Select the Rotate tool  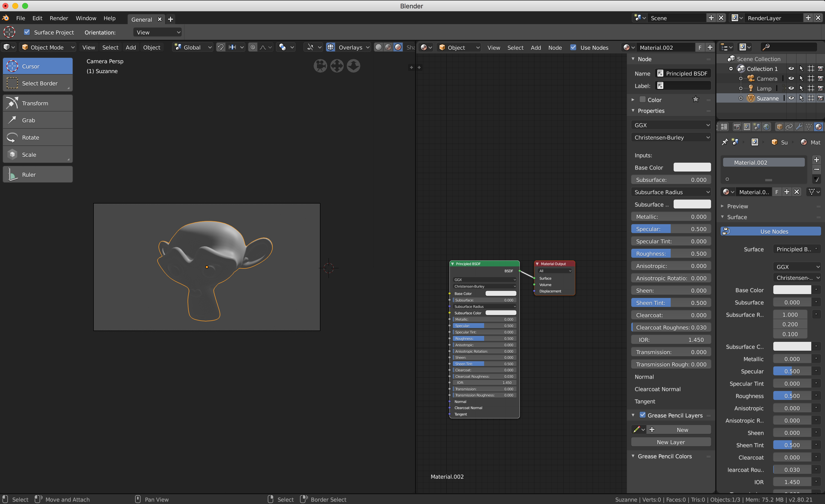(x=38, y=137)
